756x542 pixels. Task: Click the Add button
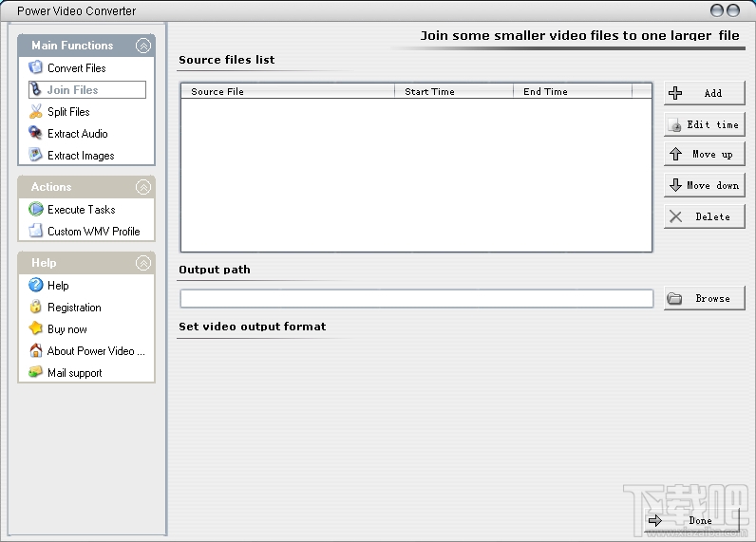pyautogui.click(x=705, y=93)
